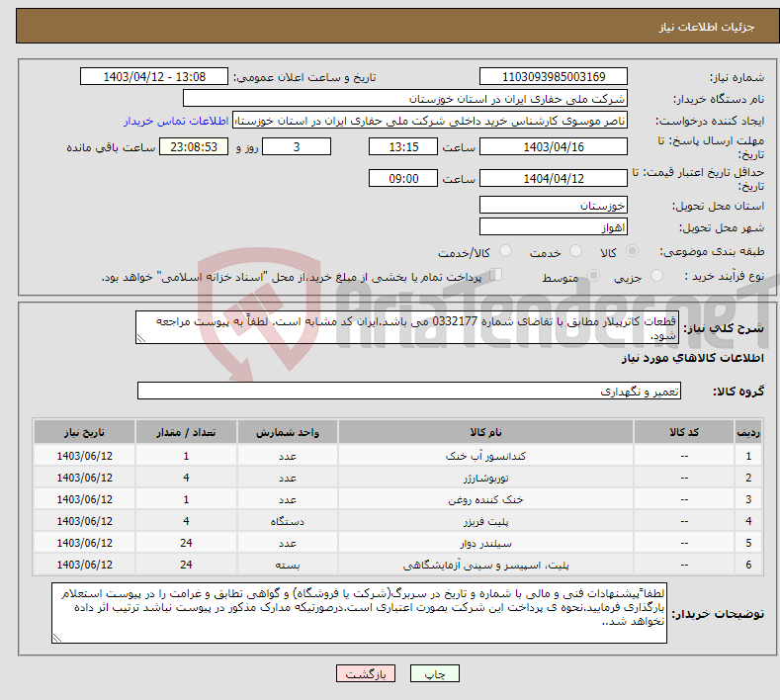Select the جزیی purchase type radio

click(x=656, y=276)
